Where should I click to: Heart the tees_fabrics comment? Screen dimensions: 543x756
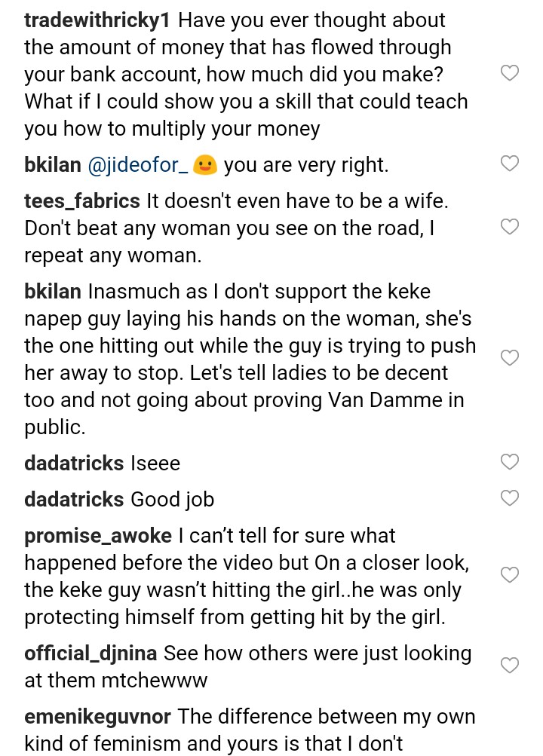510,227
